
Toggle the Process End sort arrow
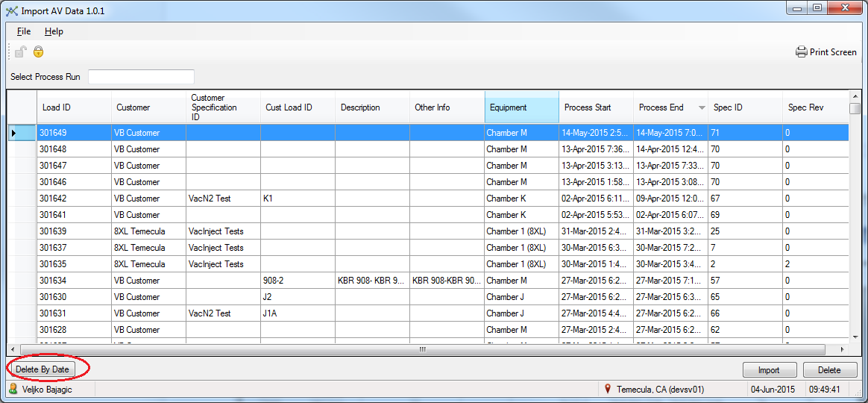click(701, 108)
